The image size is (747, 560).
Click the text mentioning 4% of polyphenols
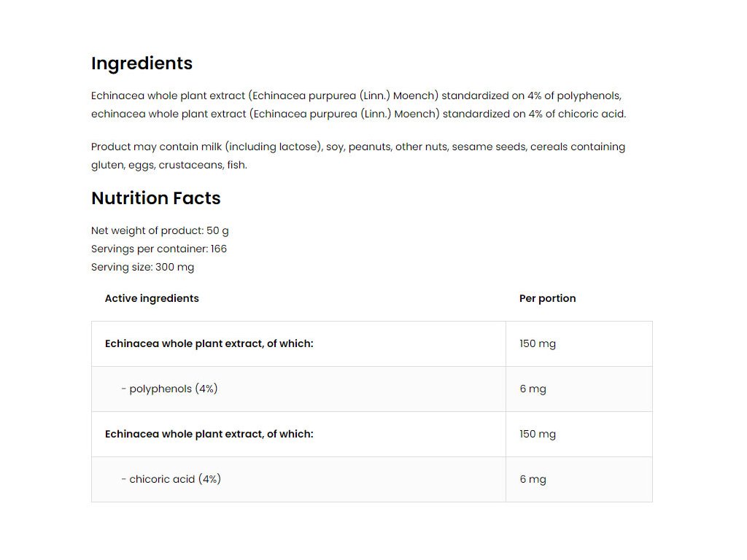point(574,96)
